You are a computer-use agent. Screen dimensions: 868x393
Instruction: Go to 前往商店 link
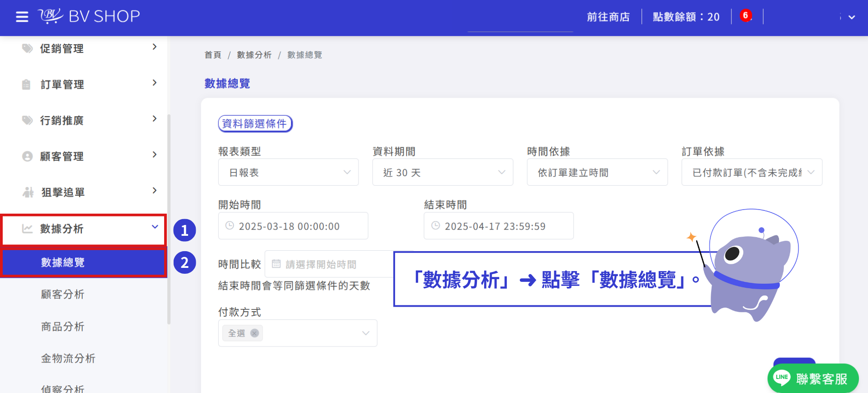[x=608, y=17]
